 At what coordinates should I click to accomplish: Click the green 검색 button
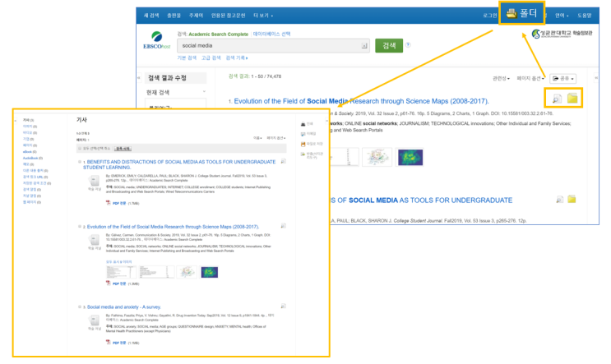click(x=389, y=45)
